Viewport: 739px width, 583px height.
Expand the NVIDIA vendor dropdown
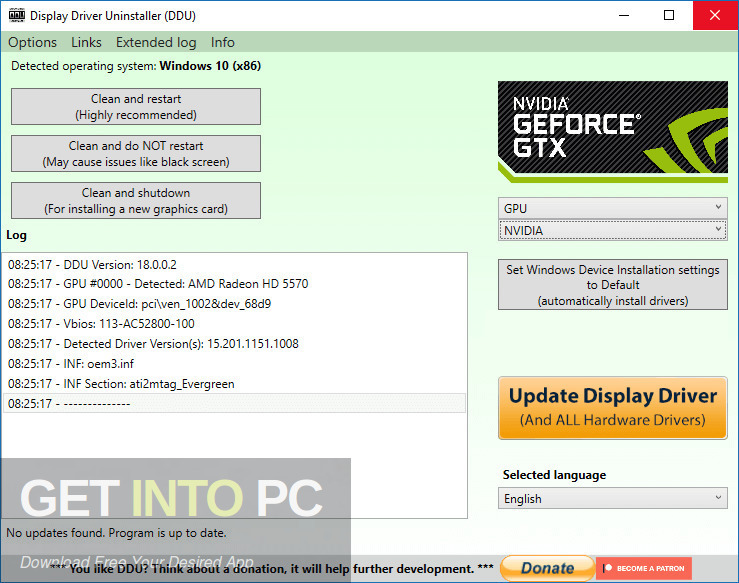613,230
